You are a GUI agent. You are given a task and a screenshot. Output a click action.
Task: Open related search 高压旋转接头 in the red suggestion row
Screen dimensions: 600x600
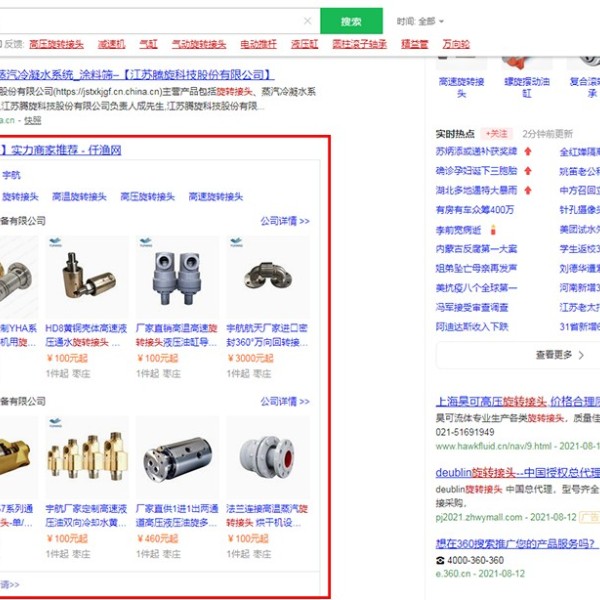click(x=56, y=44)
